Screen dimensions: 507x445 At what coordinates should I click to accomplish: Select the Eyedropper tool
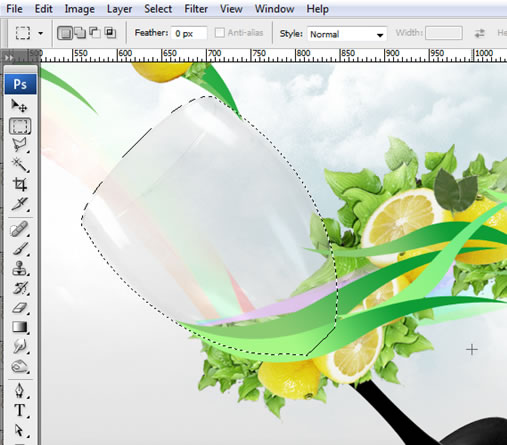coord(19,203)
